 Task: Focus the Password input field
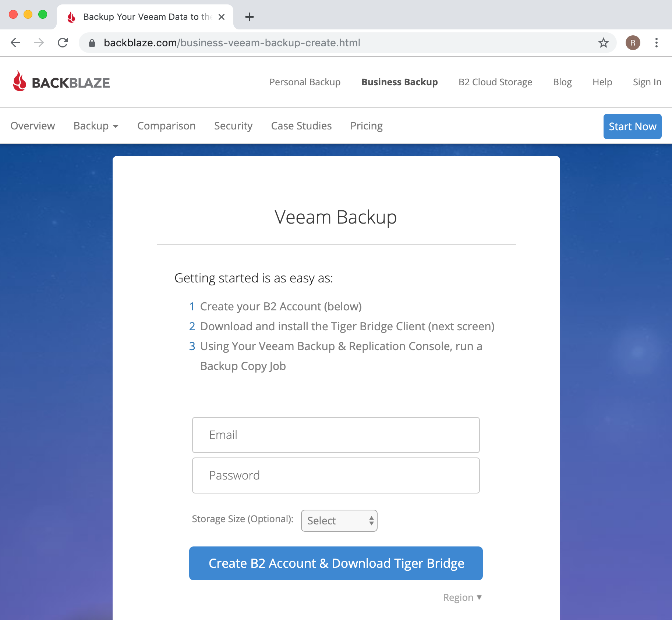[336, 475]
